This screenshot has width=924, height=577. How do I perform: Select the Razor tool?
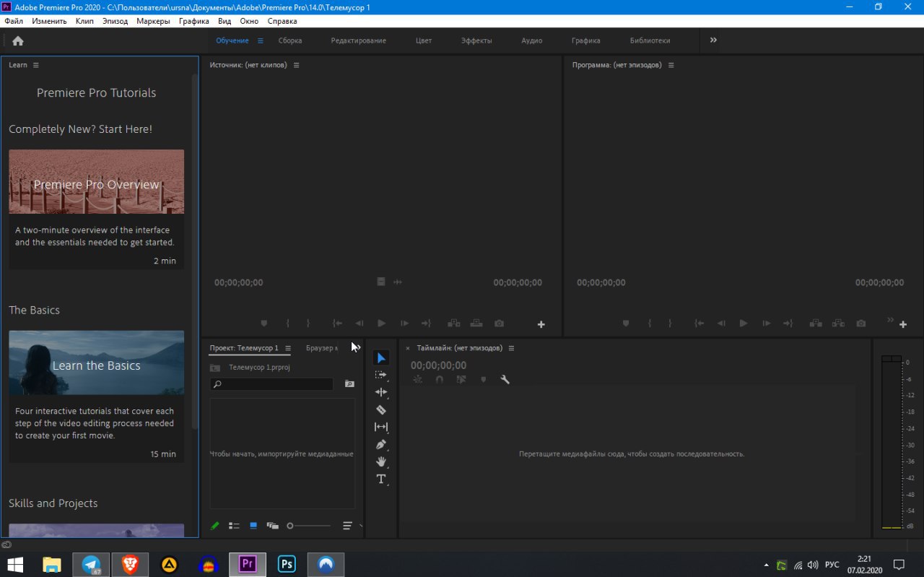pyautogui.click(x=381, y=409)
